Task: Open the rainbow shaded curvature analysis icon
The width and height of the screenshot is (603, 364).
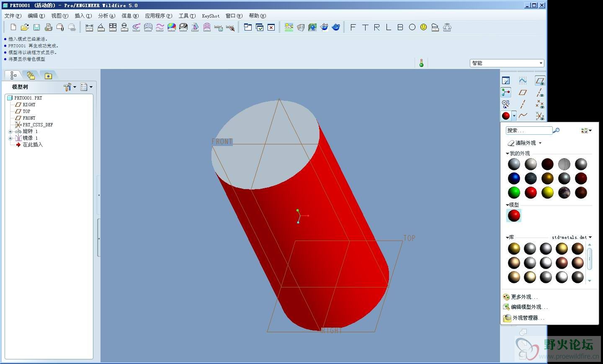Action: (172, 27)
